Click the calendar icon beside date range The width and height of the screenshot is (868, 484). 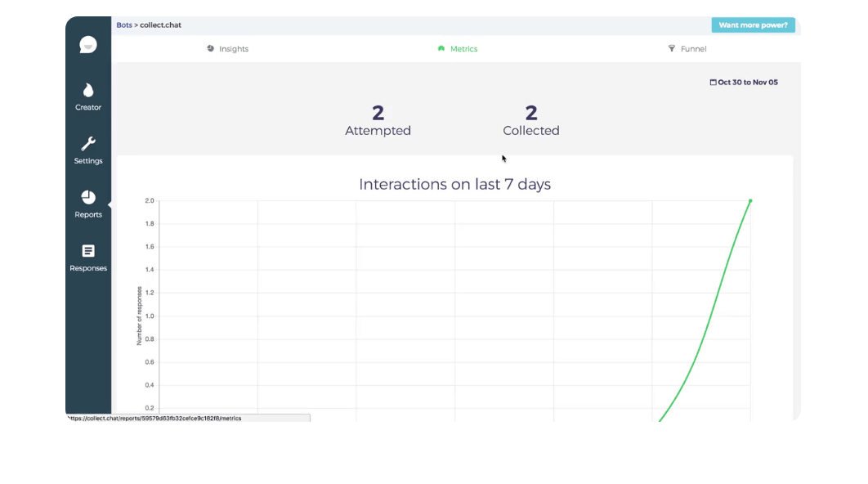click(713, 82)
